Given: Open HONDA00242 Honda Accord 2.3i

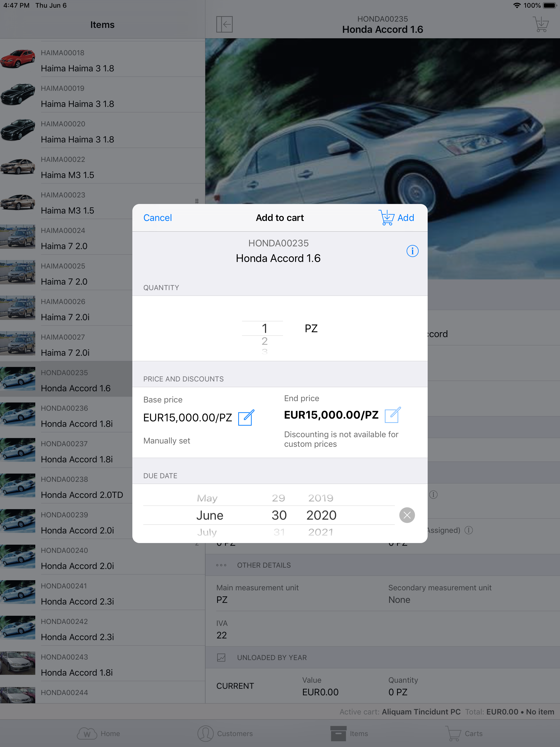Looking at the screenshot, I should point(102,628).
